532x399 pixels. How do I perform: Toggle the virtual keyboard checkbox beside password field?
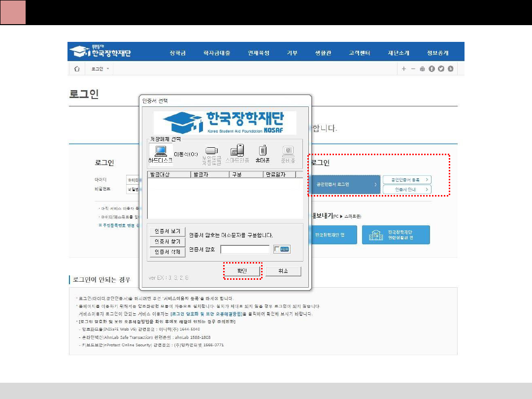pyautogui.click(x=277, y=249)
